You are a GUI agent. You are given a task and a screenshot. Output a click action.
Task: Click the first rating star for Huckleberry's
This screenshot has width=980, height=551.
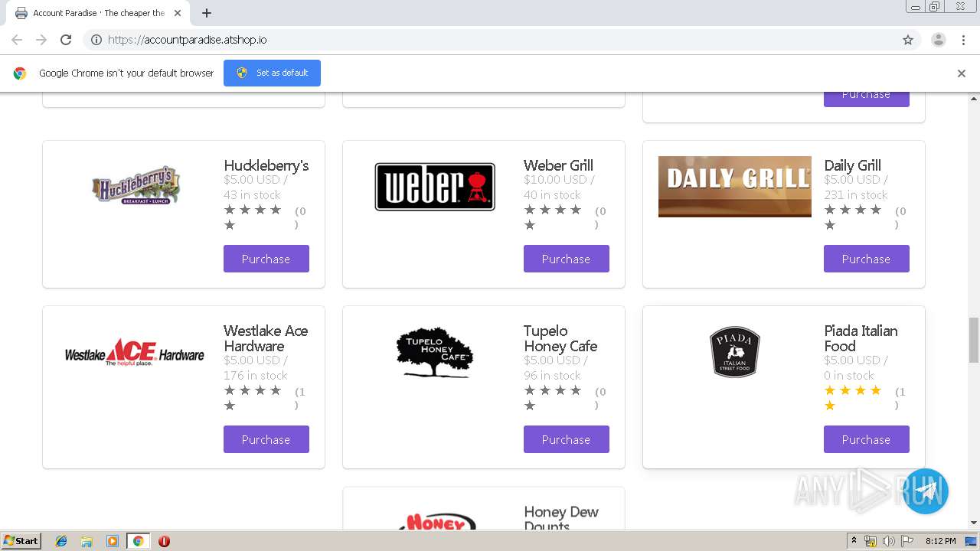[230, 210]
